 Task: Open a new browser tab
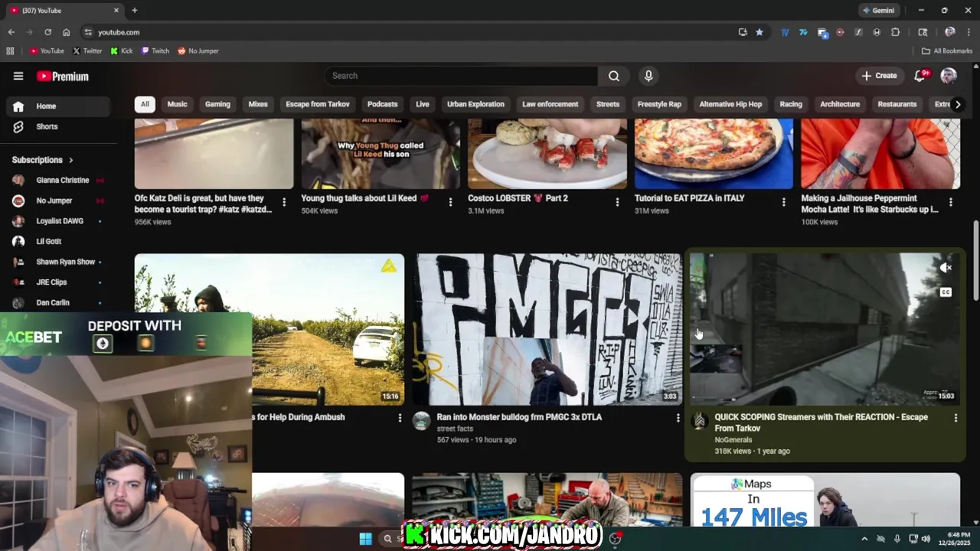(135, 11)
